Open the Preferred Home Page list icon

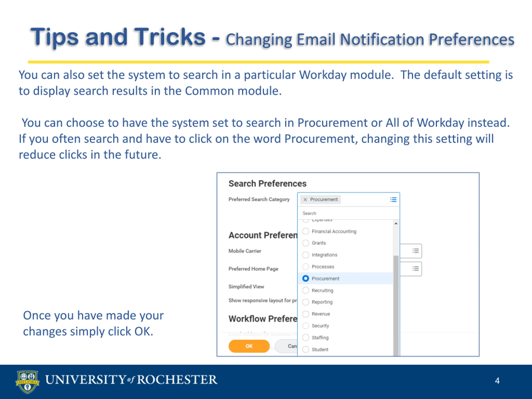(x=415, y=269)
